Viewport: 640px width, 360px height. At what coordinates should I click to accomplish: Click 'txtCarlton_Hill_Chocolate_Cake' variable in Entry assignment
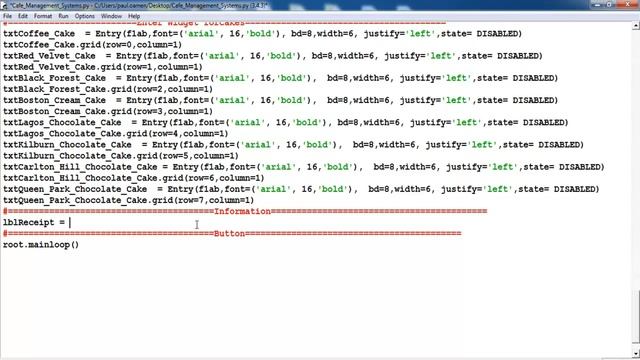pyautogui.click(x=80, y=167)
